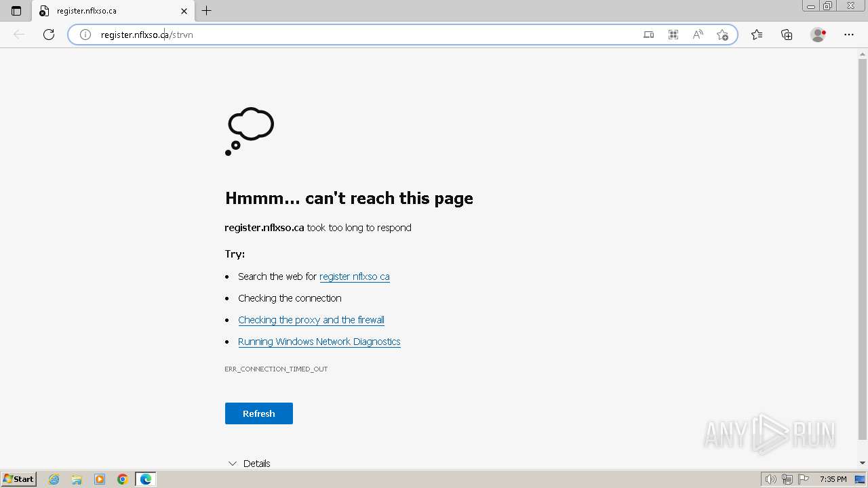The width and height of the screenshot is (868, 488).
Task: Open Settings and more ellipsis menu
Action: coord(849,35)
